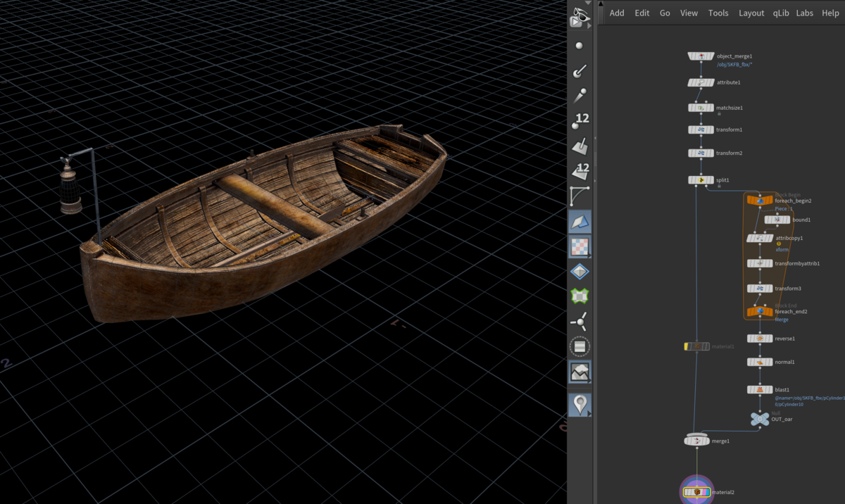
Task: Click the background image display icon
Action: (580, 372)
